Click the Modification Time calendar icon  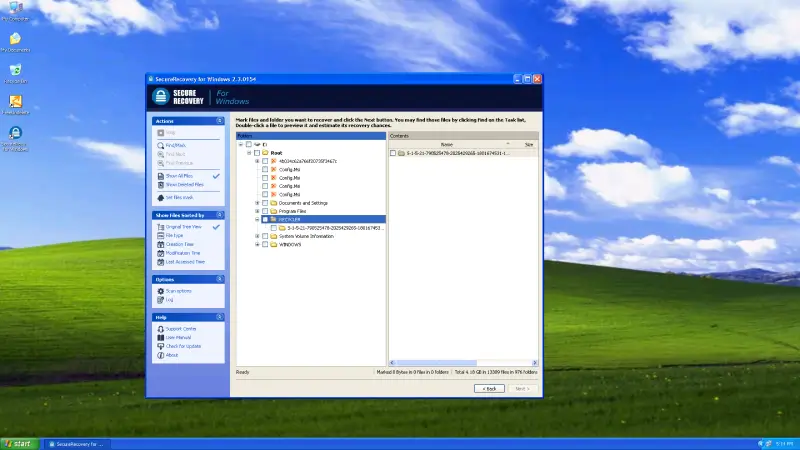[161, 253]
